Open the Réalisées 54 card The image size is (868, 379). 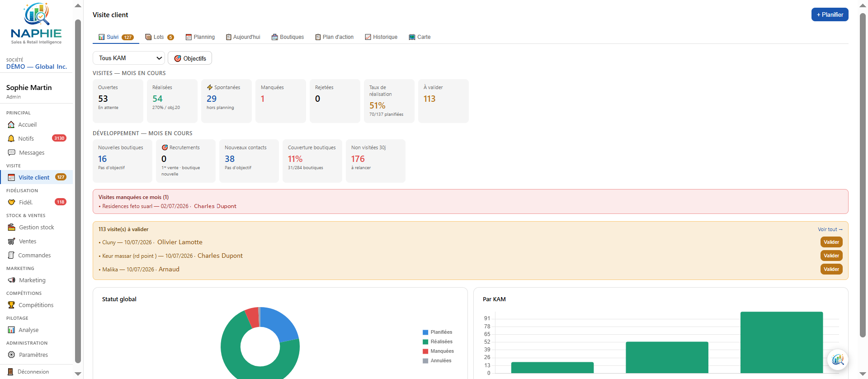(x=172, y=101)
